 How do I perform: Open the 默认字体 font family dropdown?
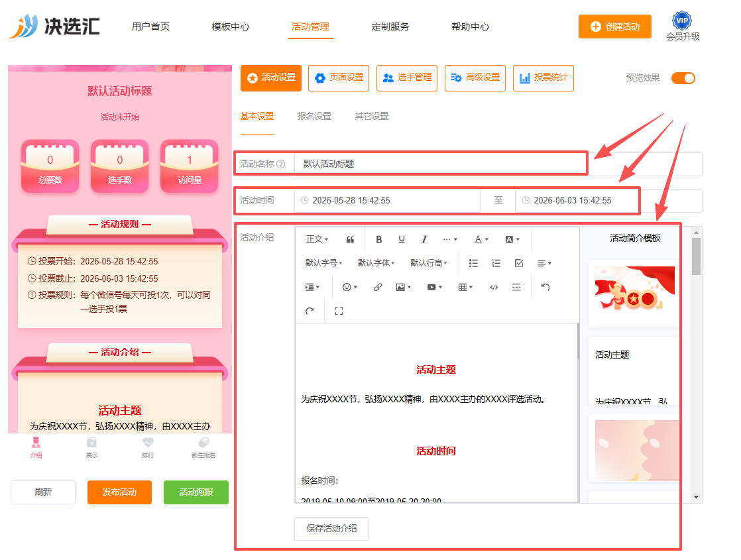[x=376, y=262]
